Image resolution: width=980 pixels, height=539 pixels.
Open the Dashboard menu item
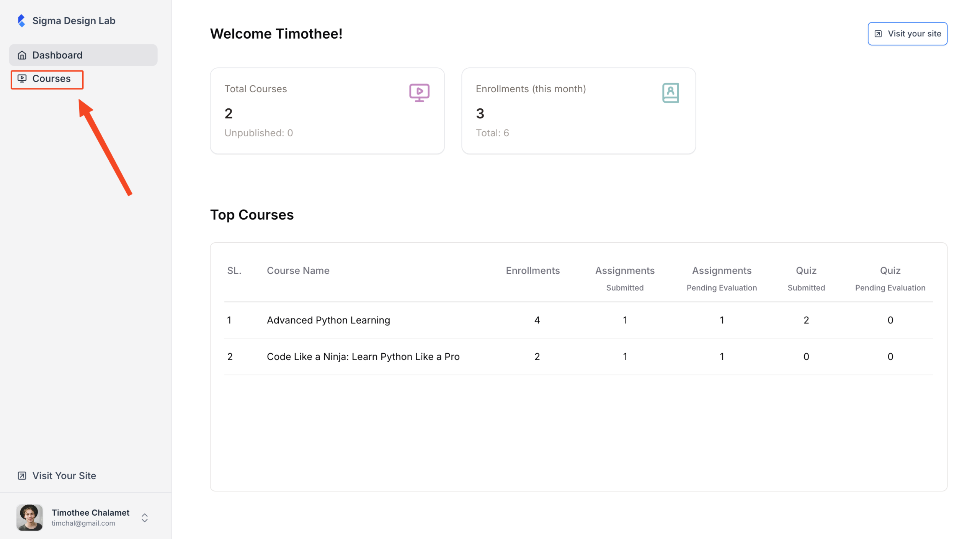[83, 55]
